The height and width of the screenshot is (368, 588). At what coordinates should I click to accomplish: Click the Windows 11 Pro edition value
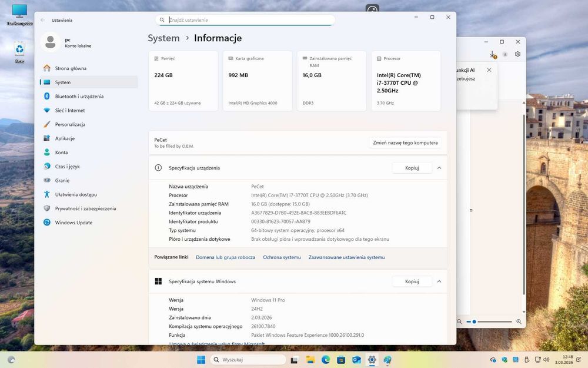pos(268,300)
